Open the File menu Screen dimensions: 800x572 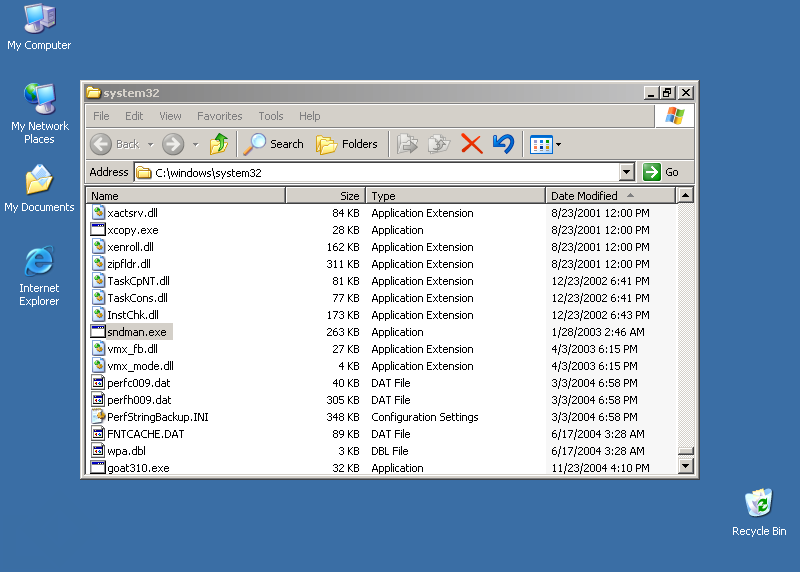pyautogui.click(x=101, y=116)
